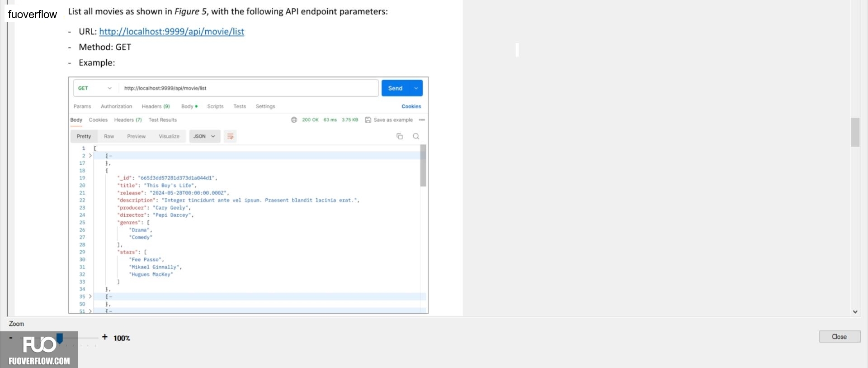Screen dimensions: 868x368
Task: Open the response Headers (7) tab
Action: point(128,120)
